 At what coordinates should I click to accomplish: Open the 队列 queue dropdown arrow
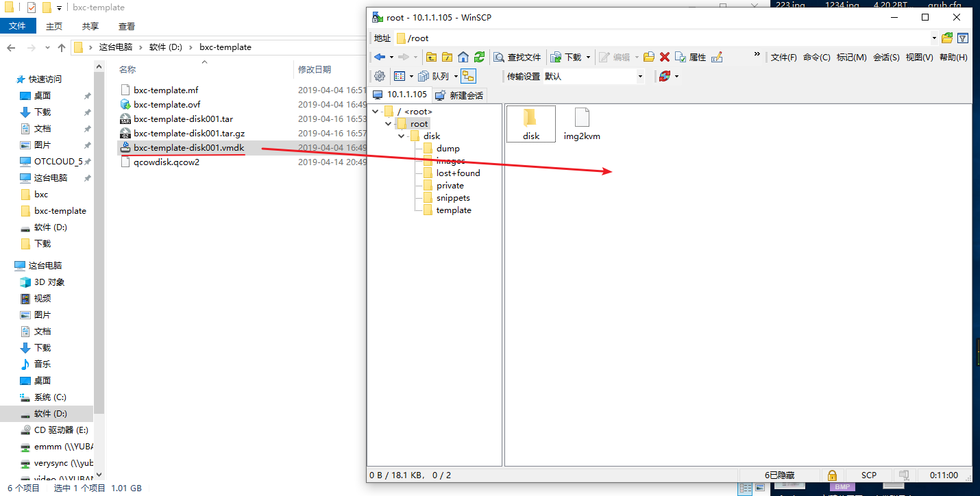[x=456, y=76]
